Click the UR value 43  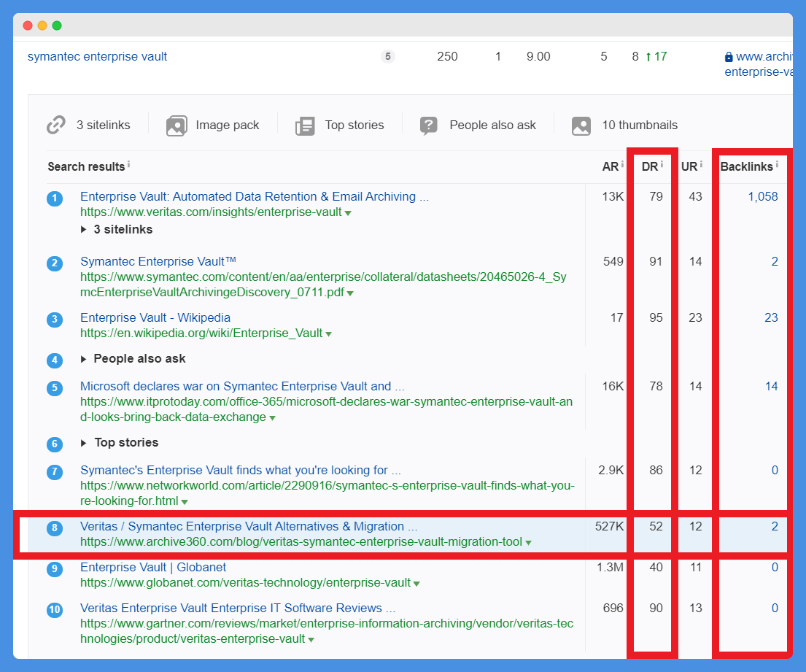coord(695,196)
